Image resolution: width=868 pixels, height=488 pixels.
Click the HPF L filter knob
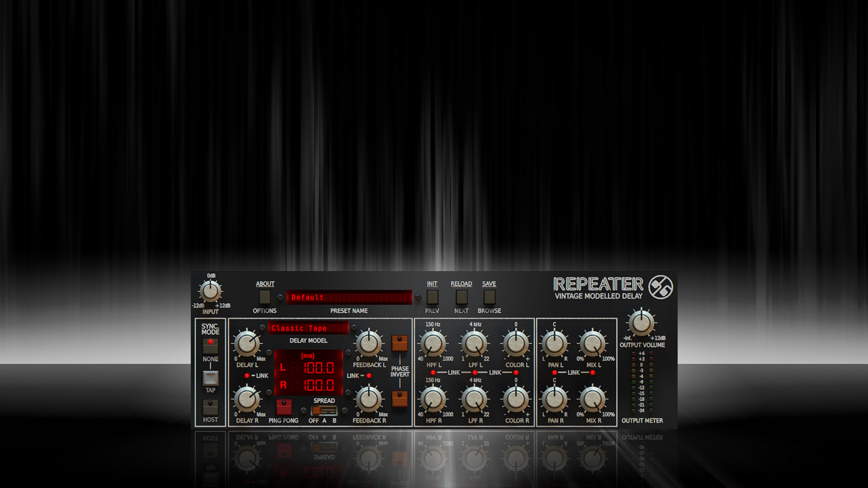tap(433, 343)
